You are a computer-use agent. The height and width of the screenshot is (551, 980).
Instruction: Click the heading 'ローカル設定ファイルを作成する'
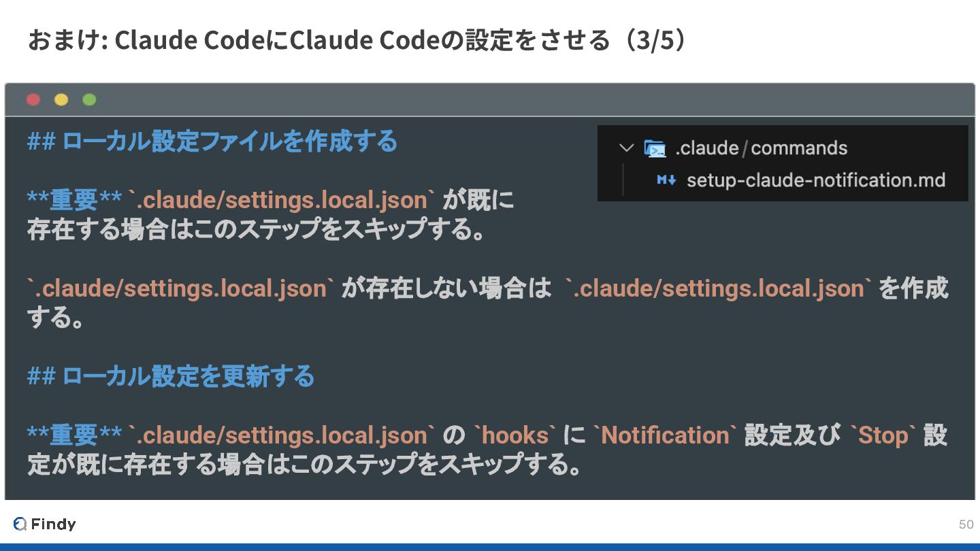212,141
